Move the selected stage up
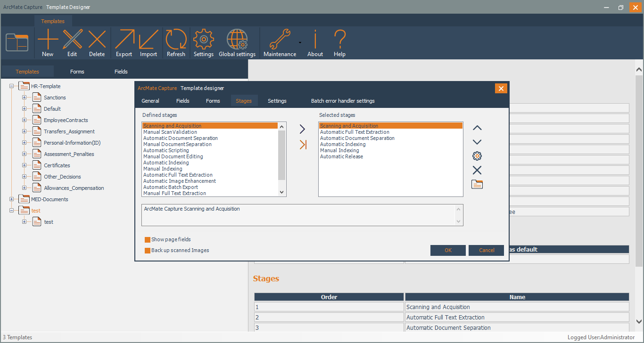The width and height of the screenshot is (644, 343). [477, 128]
